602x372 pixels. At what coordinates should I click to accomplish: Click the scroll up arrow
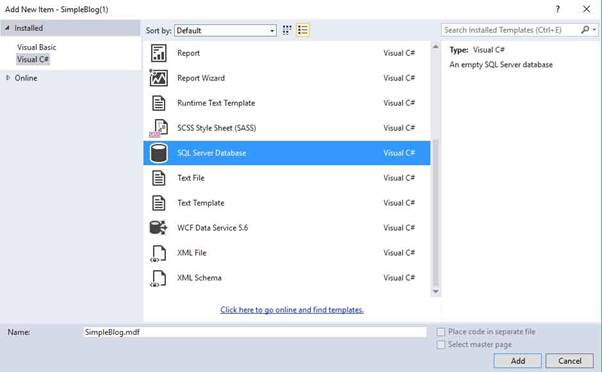coord(435,46)
